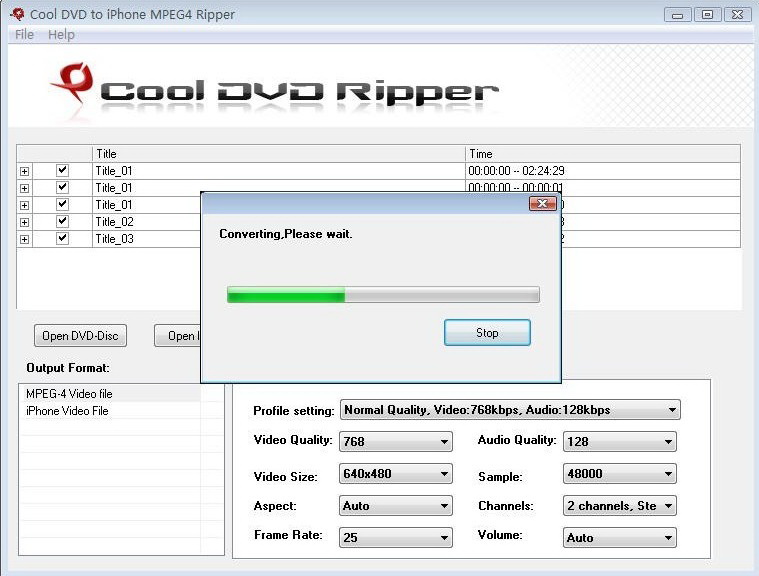Open the Sample rate dropdown
The image size is (759, 576).
(620, 473)
